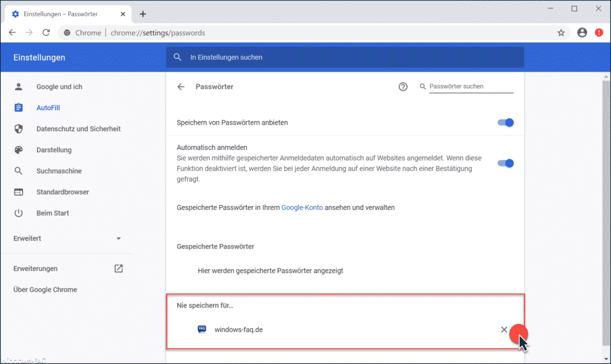Remove windows-faq.de from never-save list
Screen dimensions: 611x364
(x=504, y=330)
